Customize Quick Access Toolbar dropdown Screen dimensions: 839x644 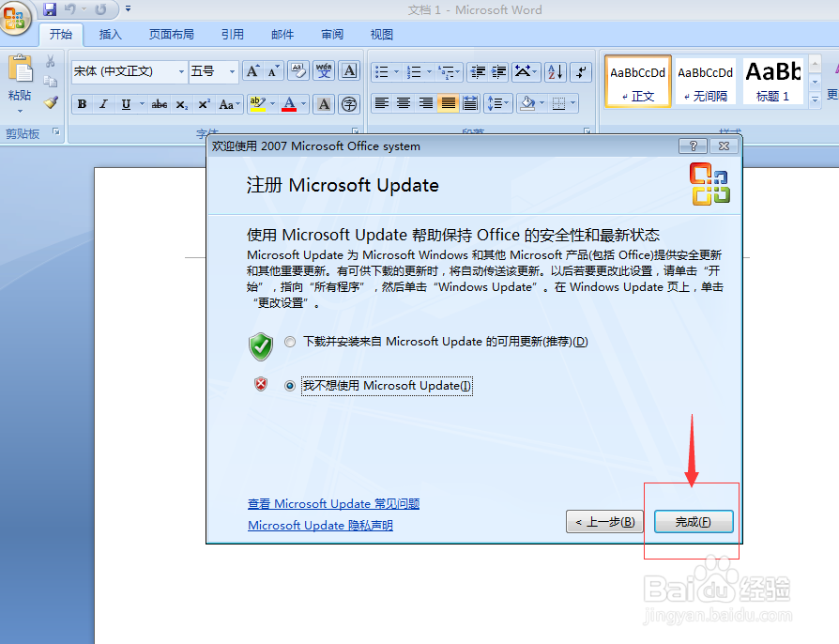click(128, 8)
